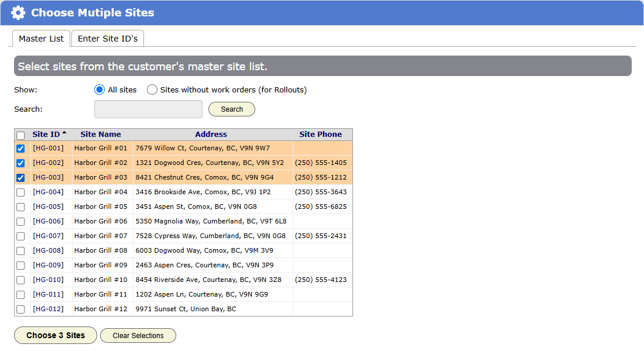Check the HG-012 row checkbox
Viewport: 644px width, 351px height.
click(x=20, y=309)
